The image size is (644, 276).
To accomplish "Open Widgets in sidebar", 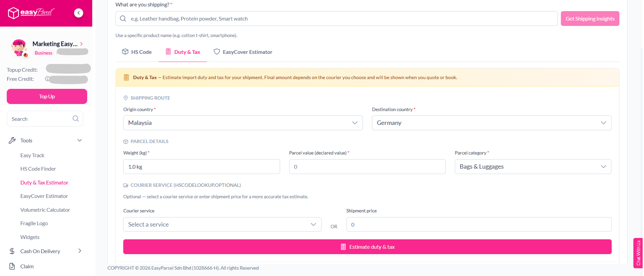I will click(x=30, y=237).
